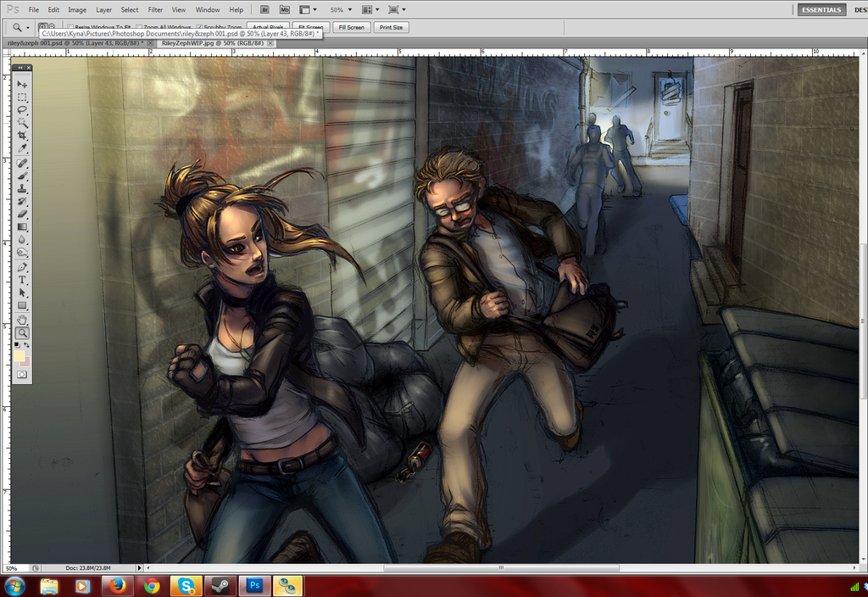Open the status bar info flyout arrow
The image size is (868, 597).
pyautogui.click(x=140, y=567)
